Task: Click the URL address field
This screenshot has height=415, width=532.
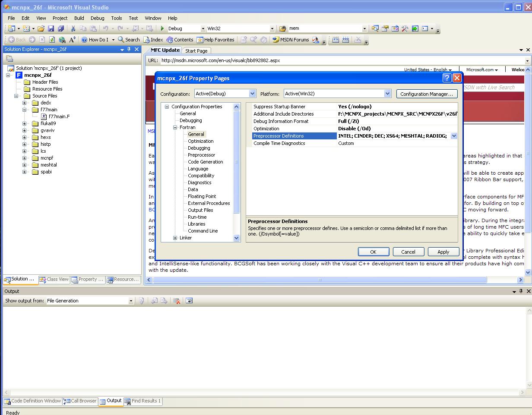Action: [342, 60]
